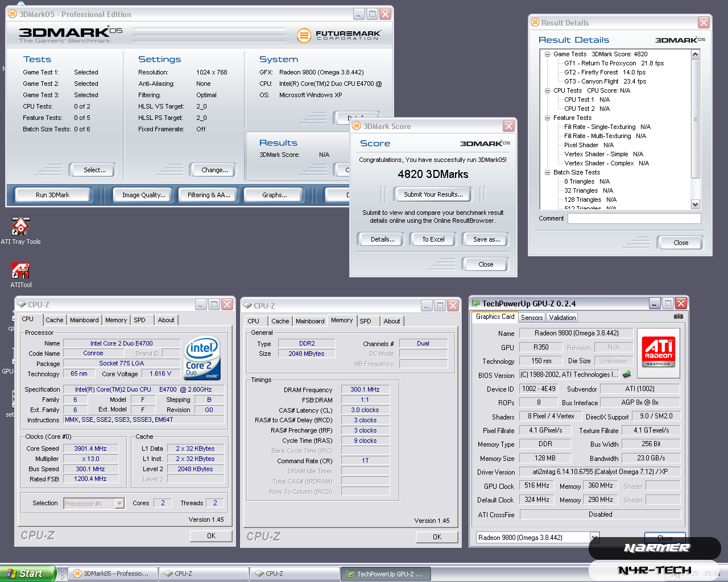Screen dimensions: 728x582
Task: Open the Processor #1 selection dropdown in CPU-Z
Action: pyautogui.click(x=119, y=504)
